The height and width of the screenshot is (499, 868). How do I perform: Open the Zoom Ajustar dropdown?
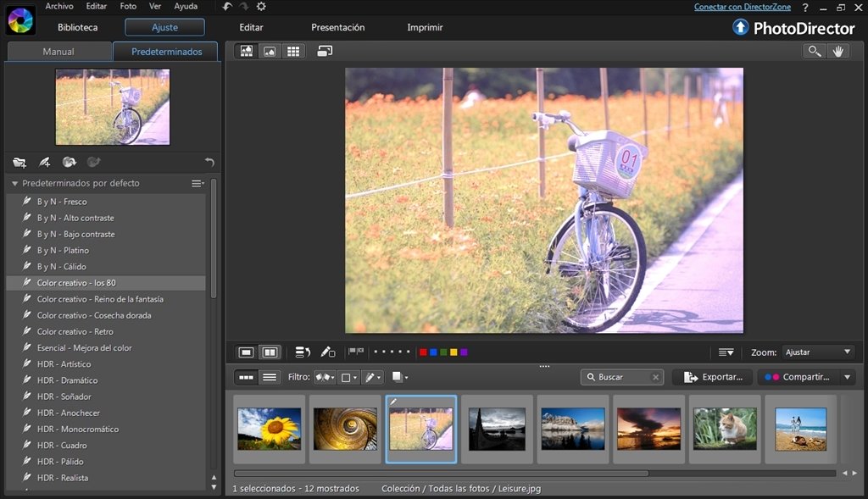point(818,352)
